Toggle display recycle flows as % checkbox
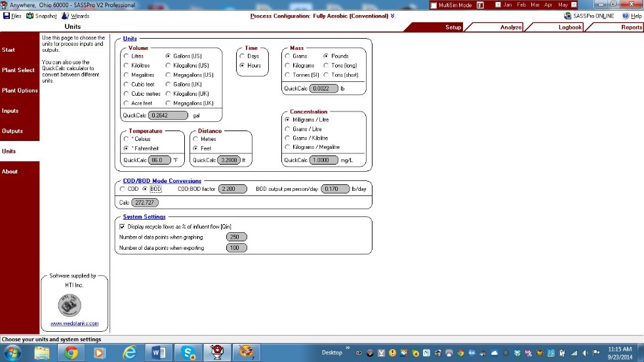Image resolution: width=644 pixels, height=362 pixels. (x=122, y=226)
